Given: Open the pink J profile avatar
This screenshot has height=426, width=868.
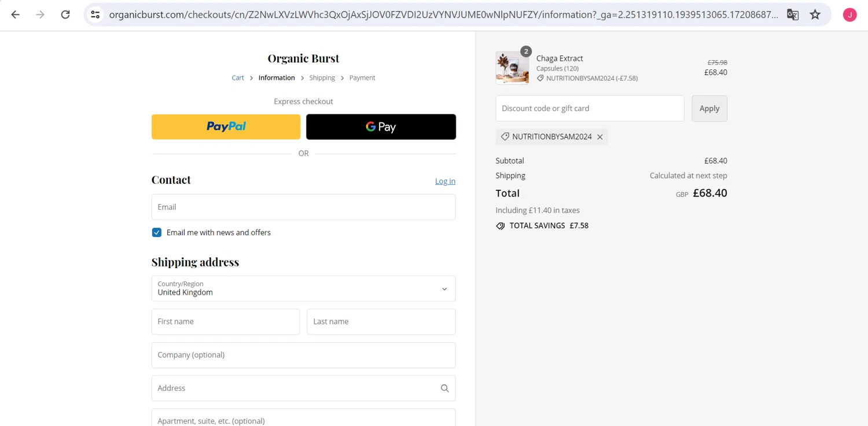Looking at the screenshot, I should [x=849, y=15].
